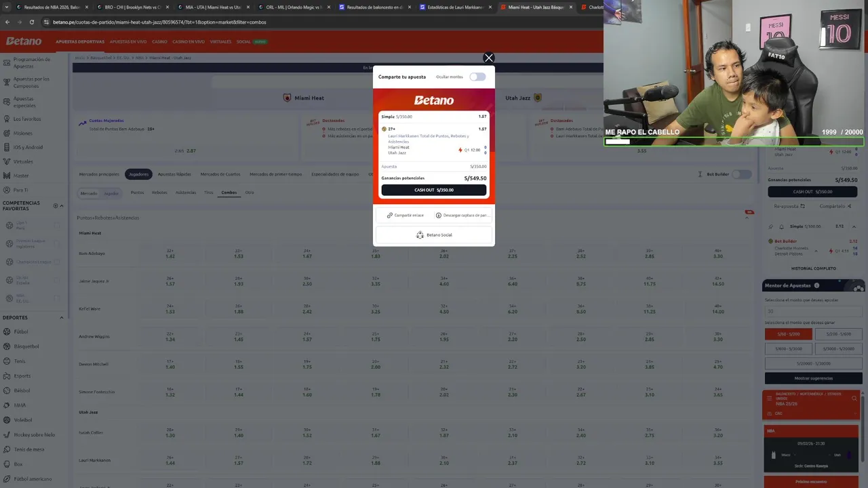Open iOS y Android sidebar item
Viewport: 868px width, 488px height.
pos(28,147)
